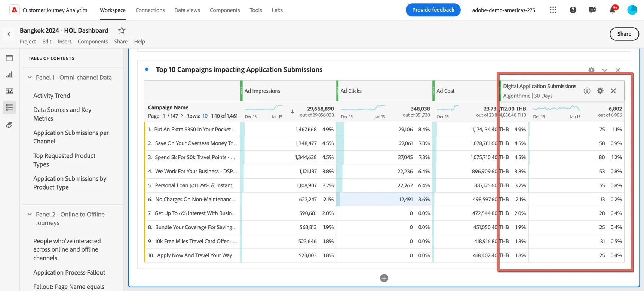644x291 pixels.
Task: Jump to Activity Trend in contents
Action: [52, 96]
